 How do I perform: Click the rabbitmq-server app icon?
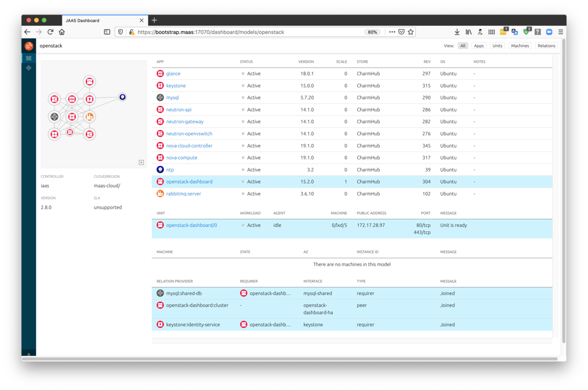(160, 194)
